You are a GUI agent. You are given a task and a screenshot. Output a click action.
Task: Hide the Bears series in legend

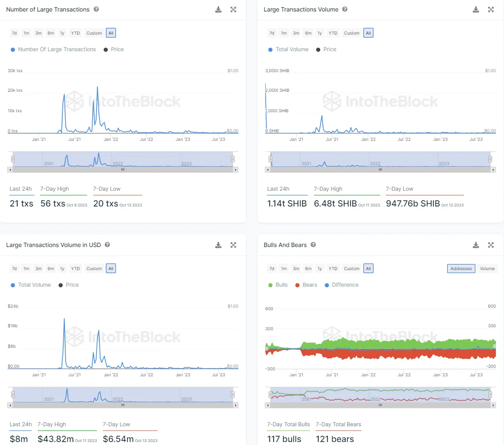306,285
